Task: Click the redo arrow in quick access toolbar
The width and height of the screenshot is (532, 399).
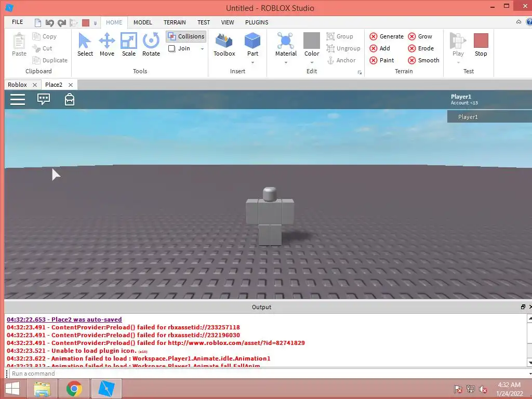Action: 62,23
